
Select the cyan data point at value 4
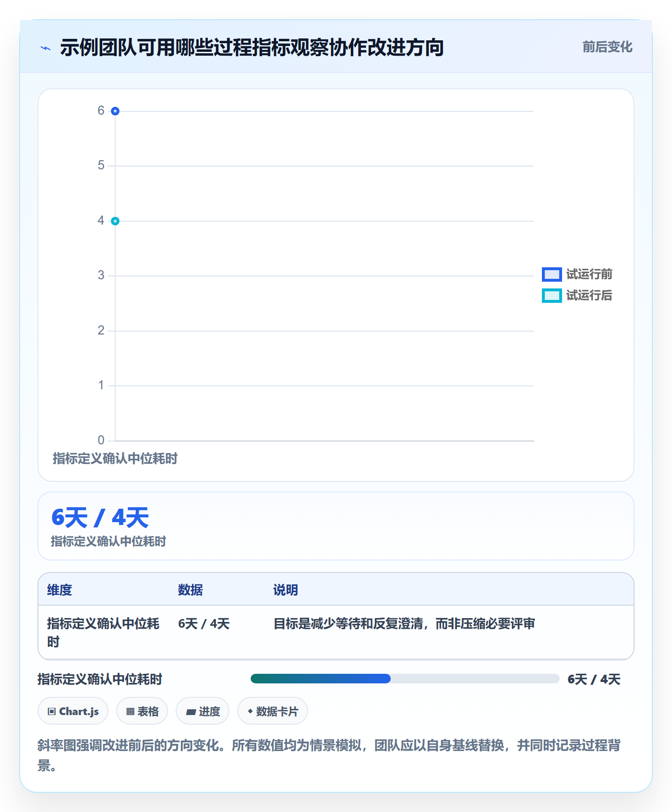click(x=115, y=221)
